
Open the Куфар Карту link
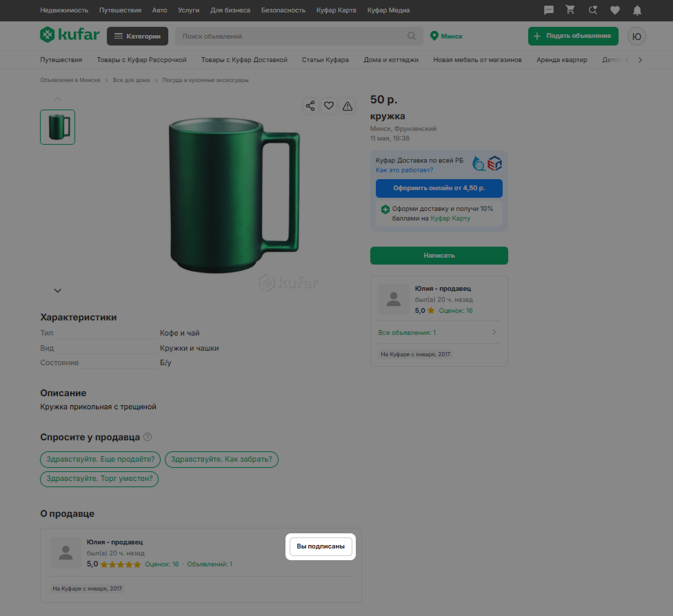click(450, 218)
